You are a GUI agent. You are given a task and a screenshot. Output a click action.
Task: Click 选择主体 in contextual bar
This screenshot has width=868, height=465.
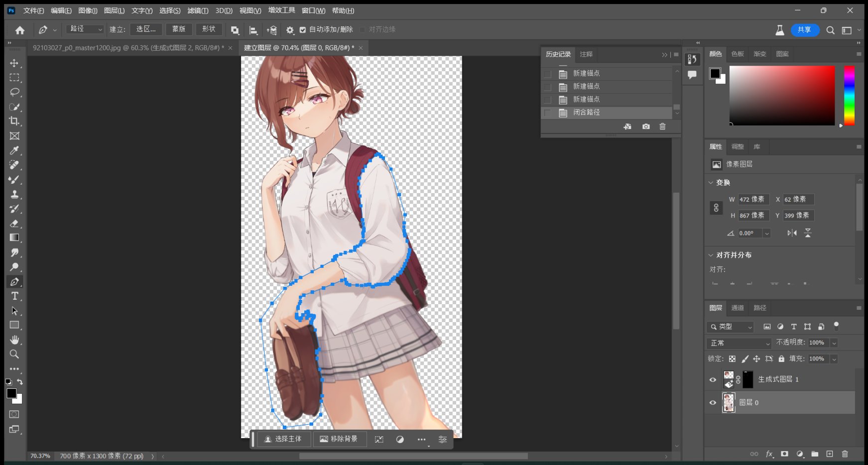(283, 439)
